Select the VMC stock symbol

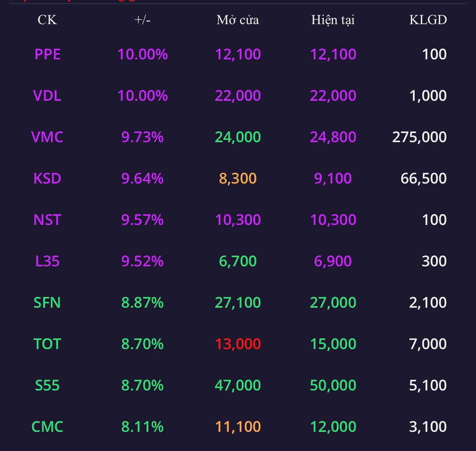47,137
